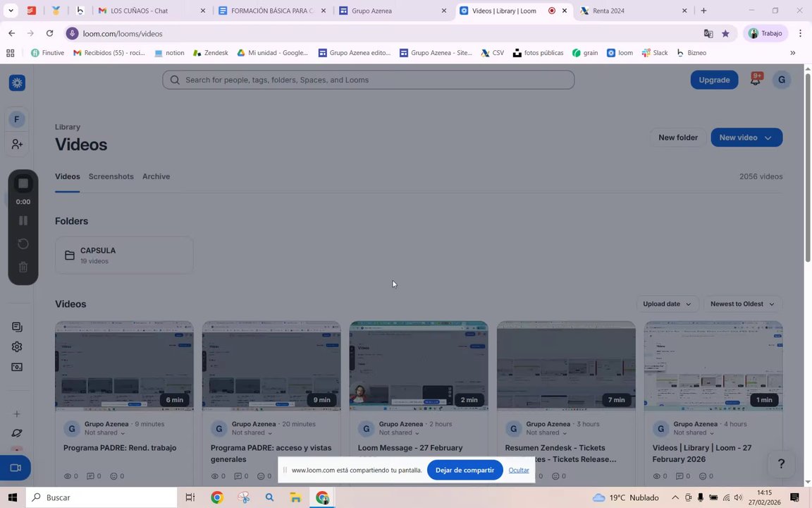
Task: Click the blue camera record button
Action: click(x=16, y=468)
